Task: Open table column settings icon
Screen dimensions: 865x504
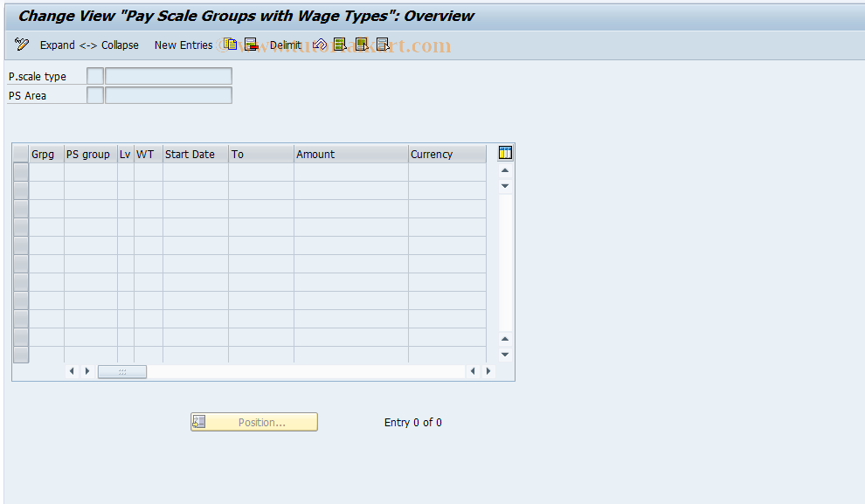Action: (x=505, y=153)
